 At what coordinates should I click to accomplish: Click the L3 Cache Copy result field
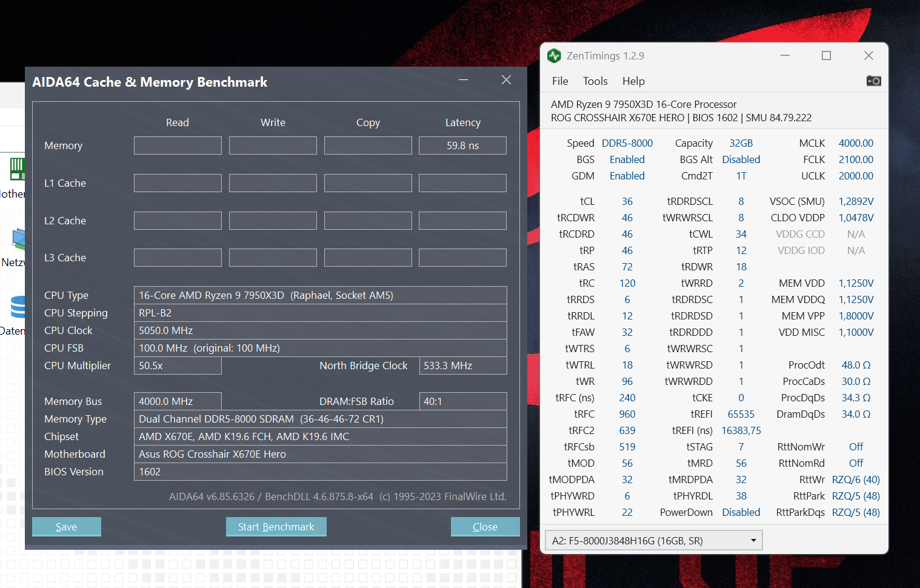[x=368, y=258]
